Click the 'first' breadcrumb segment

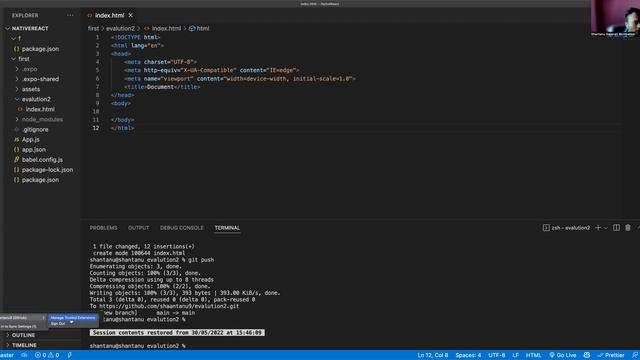click(x=93, y=29)
